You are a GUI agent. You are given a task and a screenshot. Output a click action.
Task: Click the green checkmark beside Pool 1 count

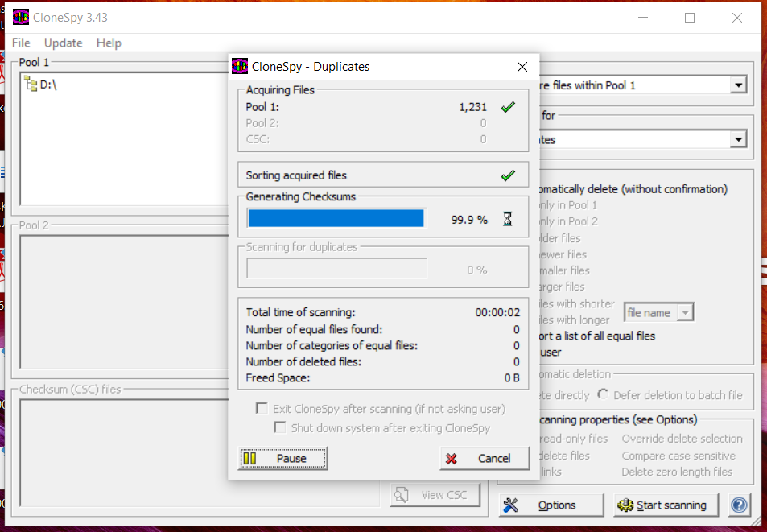point(508,107)
